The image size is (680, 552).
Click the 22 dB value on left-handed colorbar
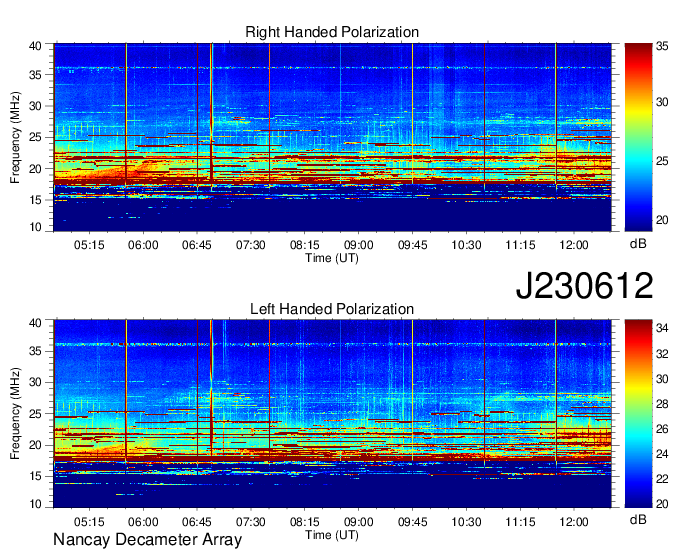coord(662,479)
